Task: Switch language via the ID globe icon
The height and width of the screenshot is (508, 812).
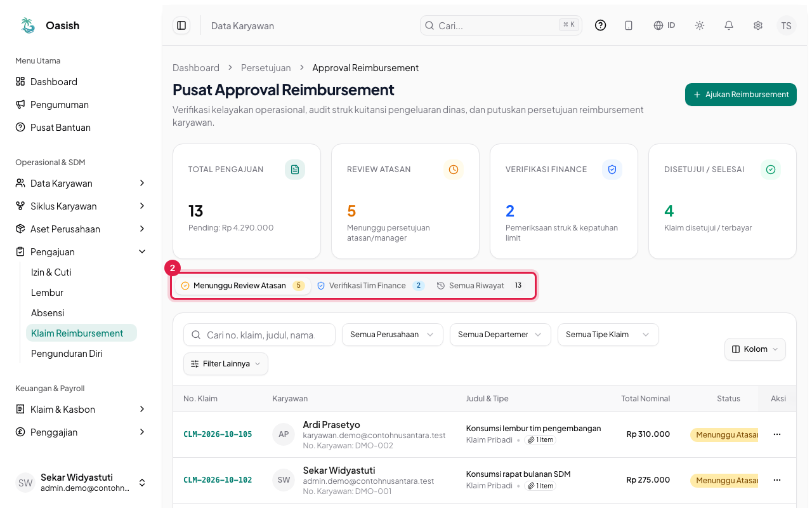Action: tap(664, 25)
